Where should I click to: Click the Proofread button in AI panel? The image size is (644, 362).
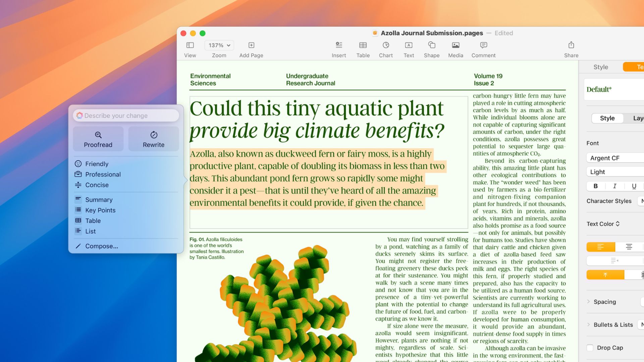point(98,139)
